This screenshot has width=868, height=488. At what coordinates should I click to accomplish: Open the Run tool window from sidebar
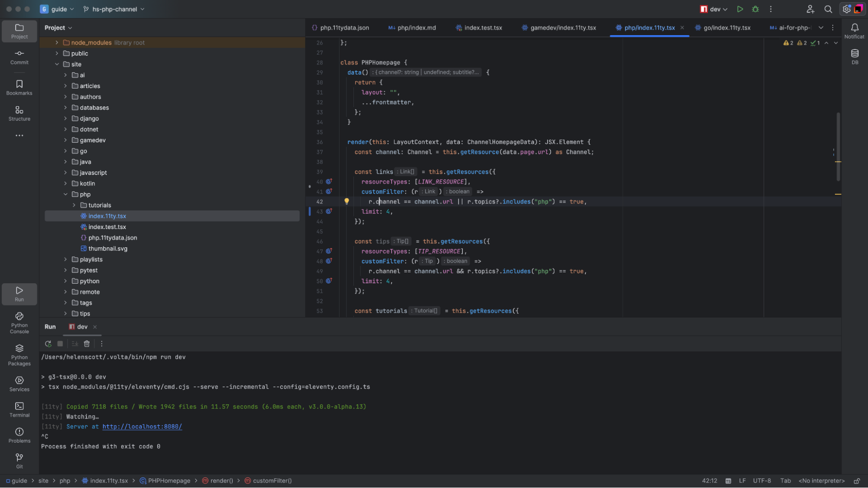click(x=19, y=294)
